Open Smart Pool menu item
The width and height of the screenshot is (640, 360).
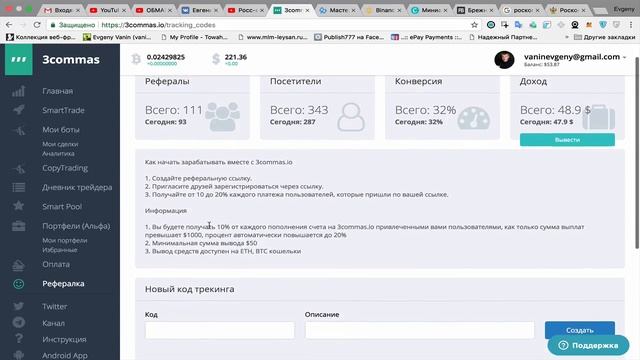coord(62,207)
